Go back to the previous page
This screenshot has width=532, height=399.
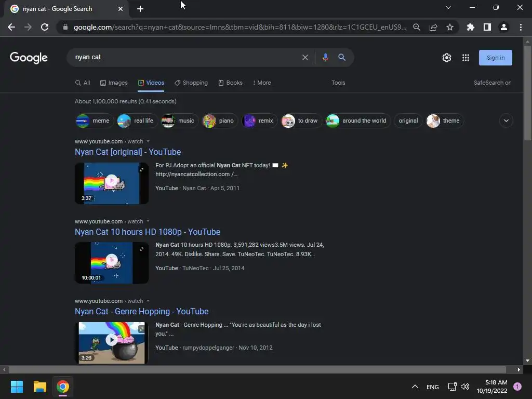click(x=11, y=27)
